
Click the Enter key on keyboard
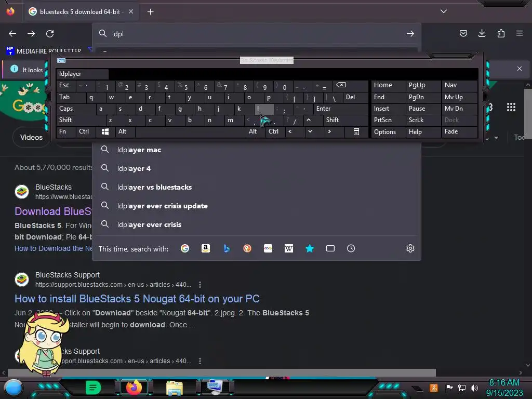click(x=341, y=109)
